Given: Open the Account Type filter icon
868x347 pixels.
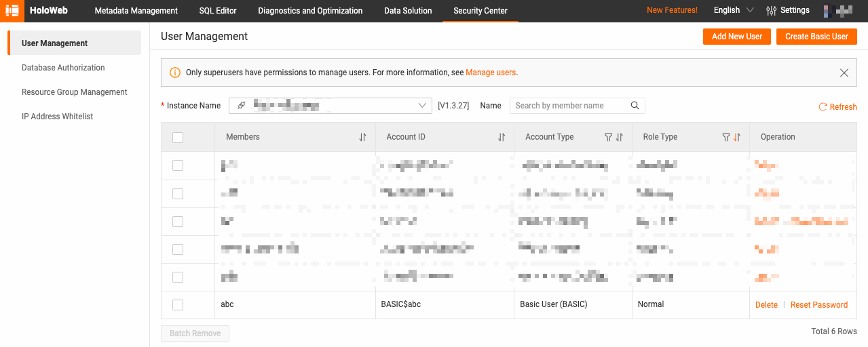Looking at the screenshot, I should tap(609, 137).
